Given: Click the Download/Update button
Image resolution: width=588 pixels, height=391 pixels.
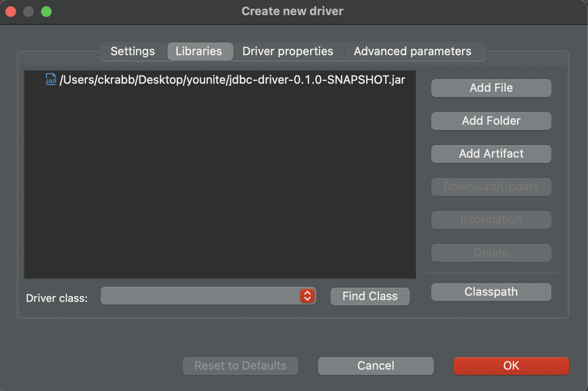Looking at the screenshot, I should coord(491,187).
